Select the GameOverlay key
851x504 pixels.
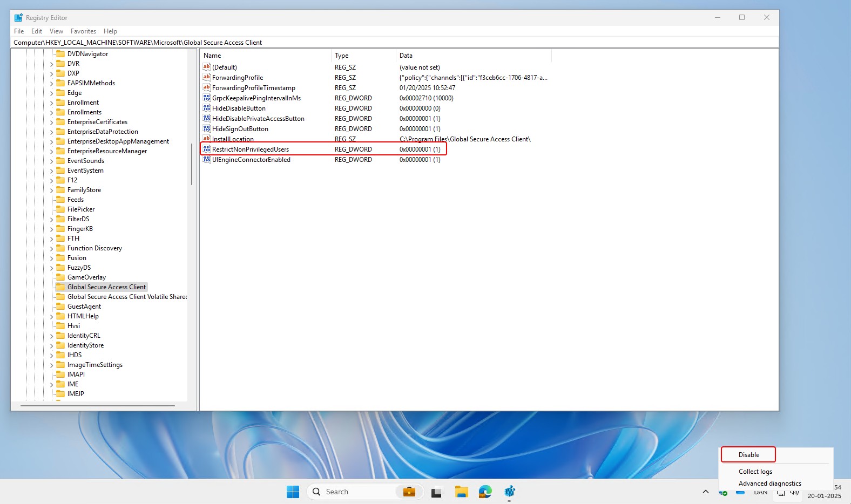pyautogui.click(x=86, y=277)
